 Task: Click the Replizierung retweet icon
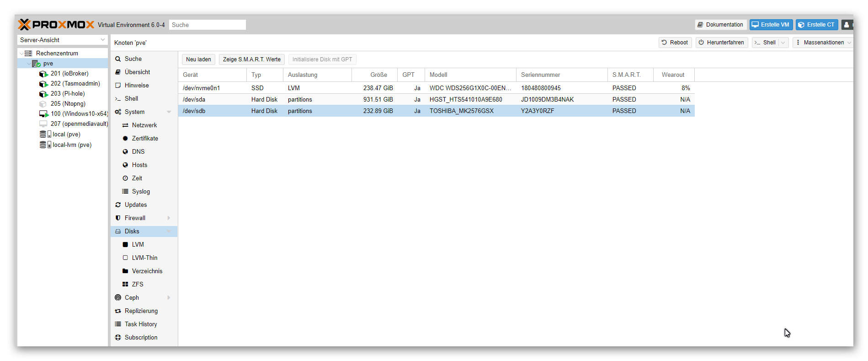tap(118, 311)
